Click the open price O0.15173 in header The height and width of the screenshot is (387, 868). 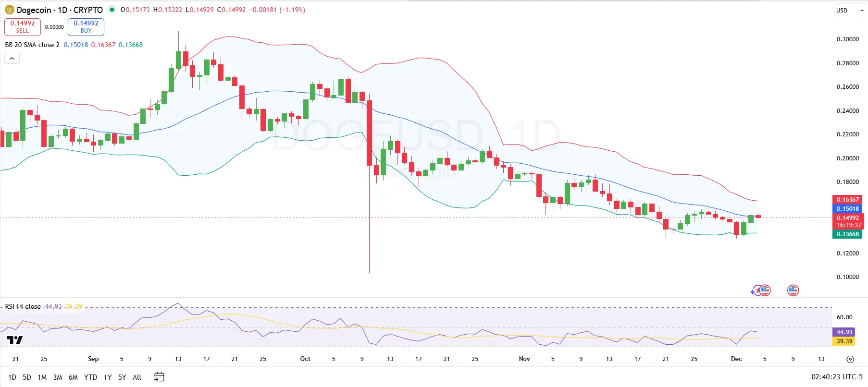pos(135,10)
